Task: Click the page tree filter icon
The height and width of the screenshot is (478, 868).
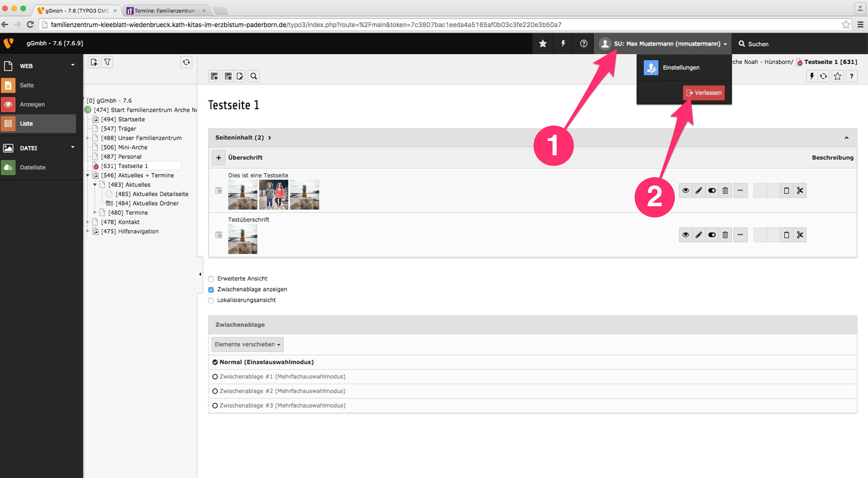Action: click(x=107, y=62)
